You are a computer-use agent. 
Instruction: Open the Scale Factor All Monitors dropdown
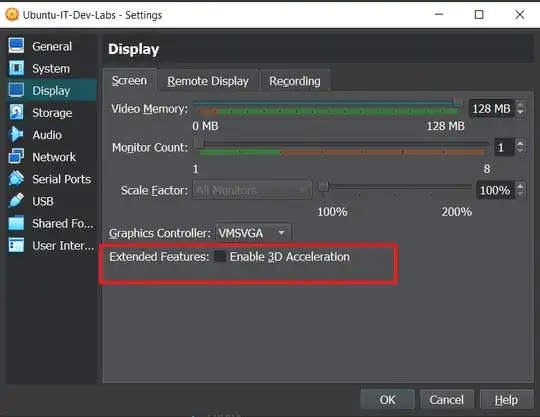pos(252,190)
